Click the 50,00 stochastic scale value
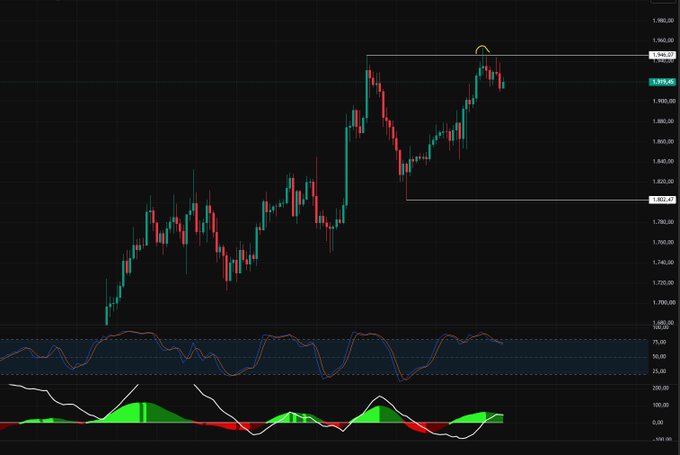Viewport: 680px width, 455px height. coord(660,357)
